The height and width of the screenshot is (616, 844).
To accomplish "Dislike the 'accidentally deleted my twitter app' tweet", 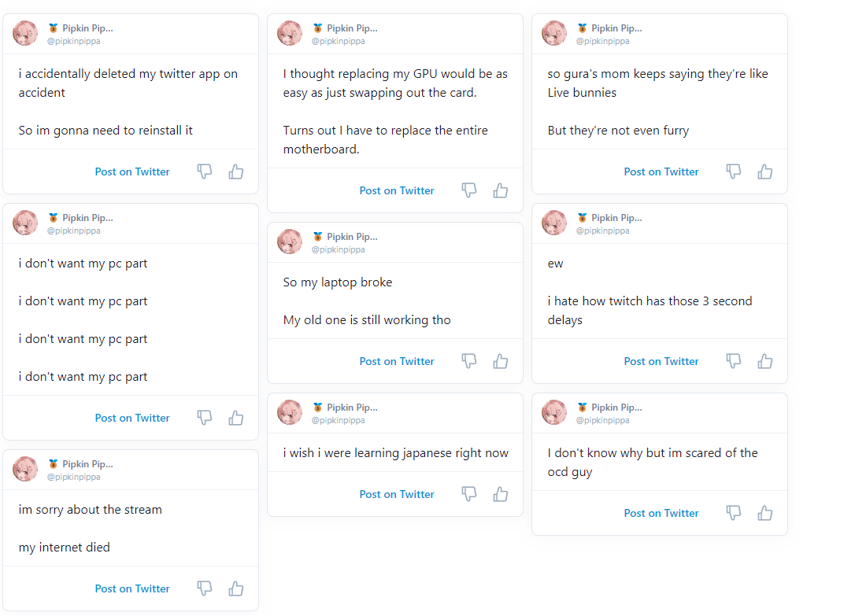I will click(205, 172).
